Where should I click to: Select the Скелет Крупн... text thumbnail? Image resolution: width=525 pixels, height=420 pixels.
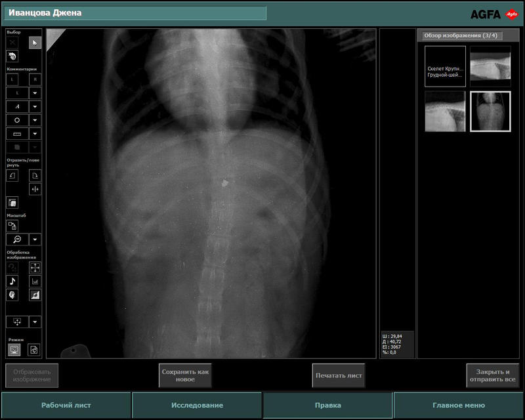tap(446, 66)
